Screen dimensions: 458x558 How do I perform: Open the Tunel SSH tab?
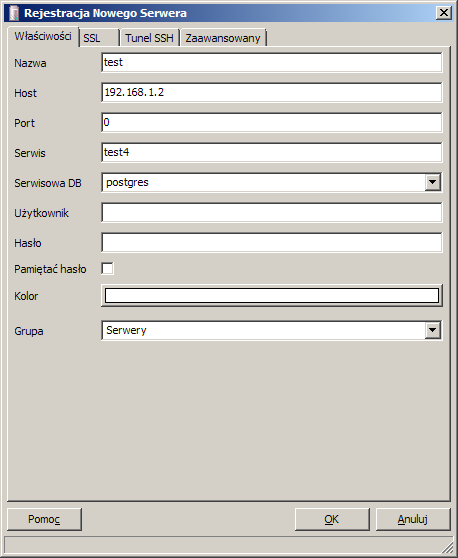(149, 38)
